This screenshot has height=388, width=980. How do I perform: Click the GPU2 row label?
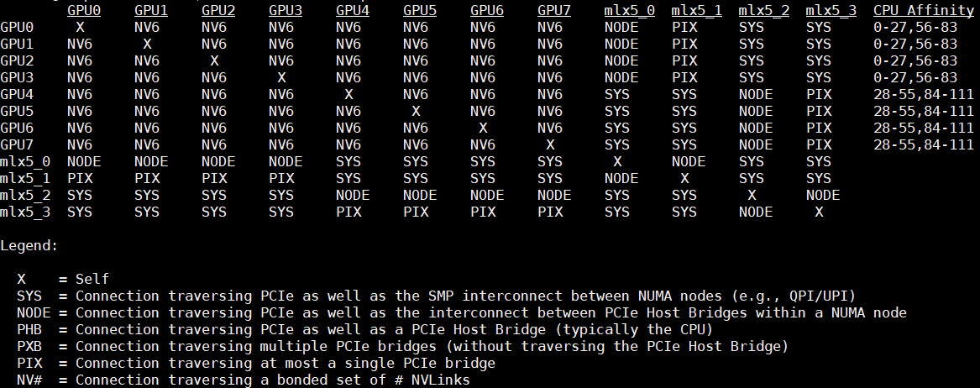17,60
